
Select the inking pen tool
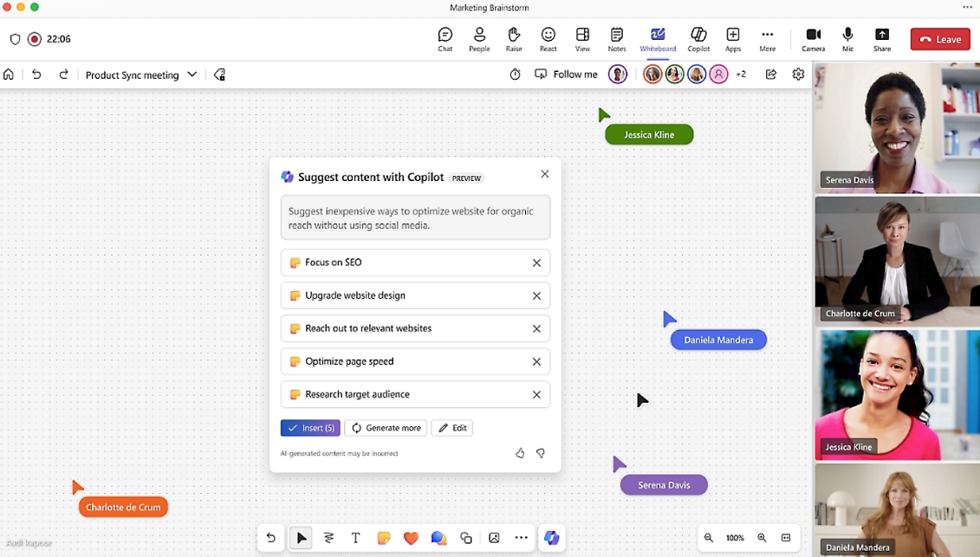[x=328, y=538]
